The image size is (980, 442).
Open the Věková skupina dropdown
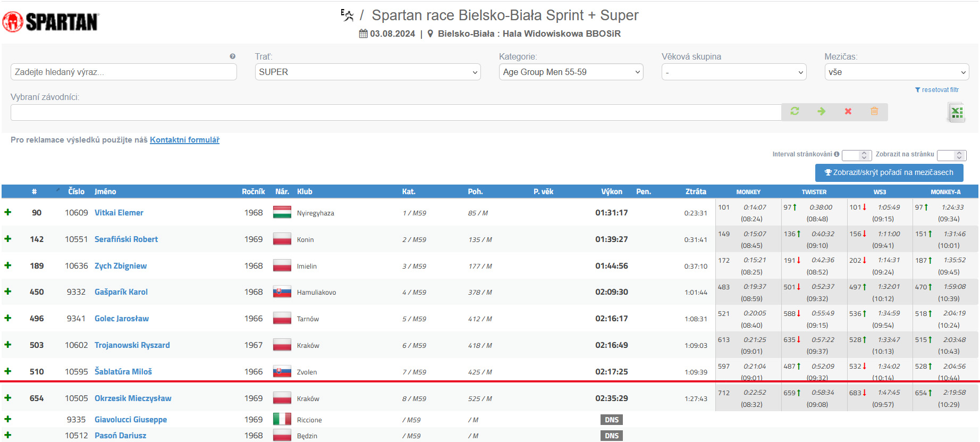(x=734, y=72)
